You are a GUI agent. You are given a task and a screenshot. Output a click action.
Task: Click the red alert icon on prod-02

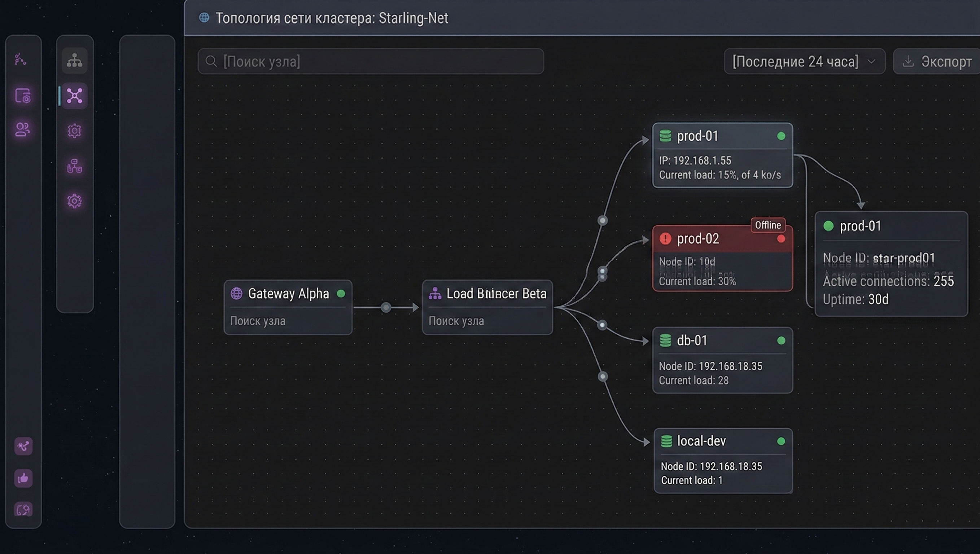pyautogui.click(x=665, y=239)
